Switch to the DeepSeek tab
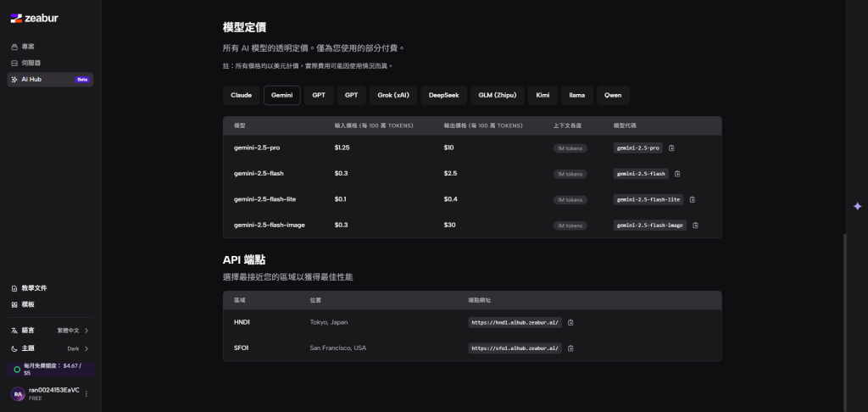868x412 pixels. (444, 95)
